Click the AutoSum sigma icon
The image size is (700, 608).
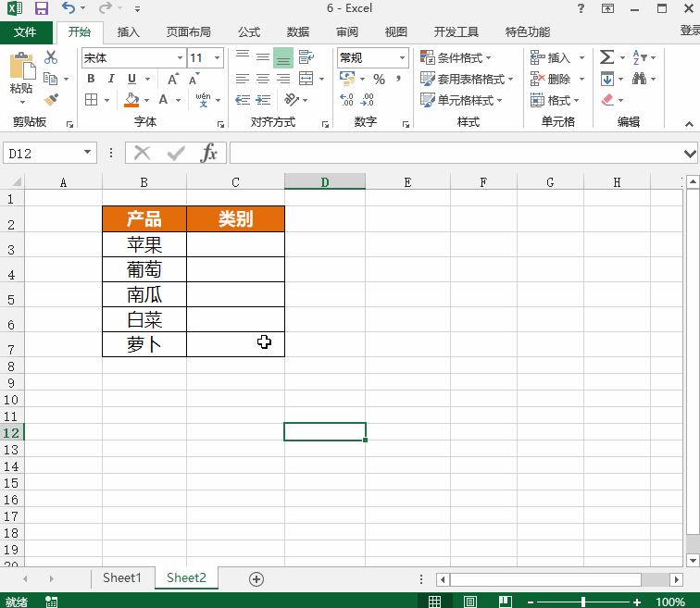pos(606,57)
